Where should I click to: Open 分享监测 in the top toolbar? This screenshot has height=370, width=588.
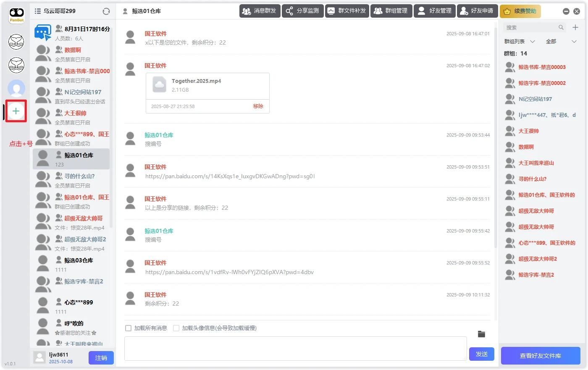(302, 11)
